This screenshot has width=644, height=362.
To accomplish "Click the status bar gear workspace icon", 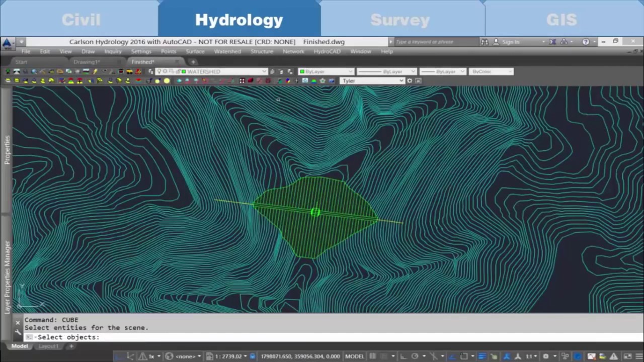I will point(545,356).
